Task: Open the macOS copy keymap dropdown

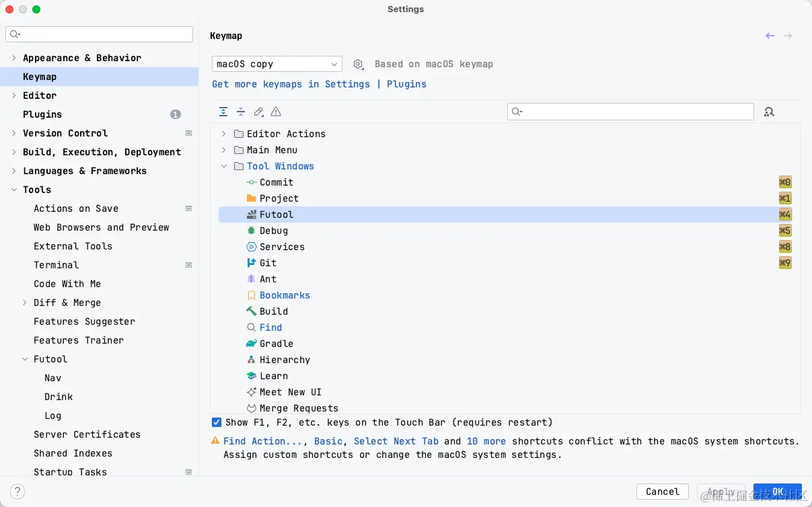Action: (276, 64)
